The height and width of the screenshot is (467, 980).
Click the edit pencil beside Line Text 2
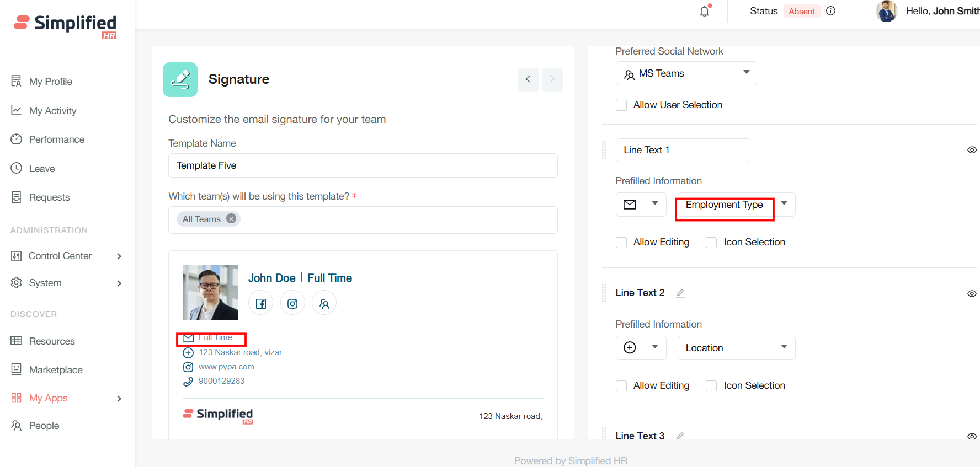coord(680,293)
